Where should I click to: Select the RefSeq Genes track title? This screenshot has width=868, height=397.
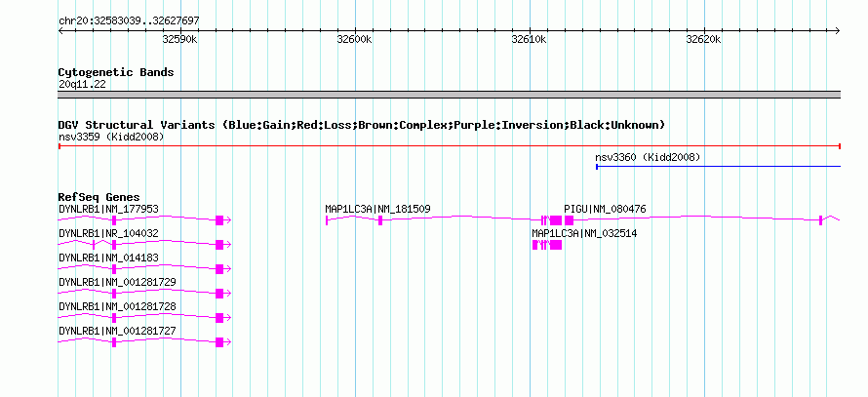tap(99, 197)
